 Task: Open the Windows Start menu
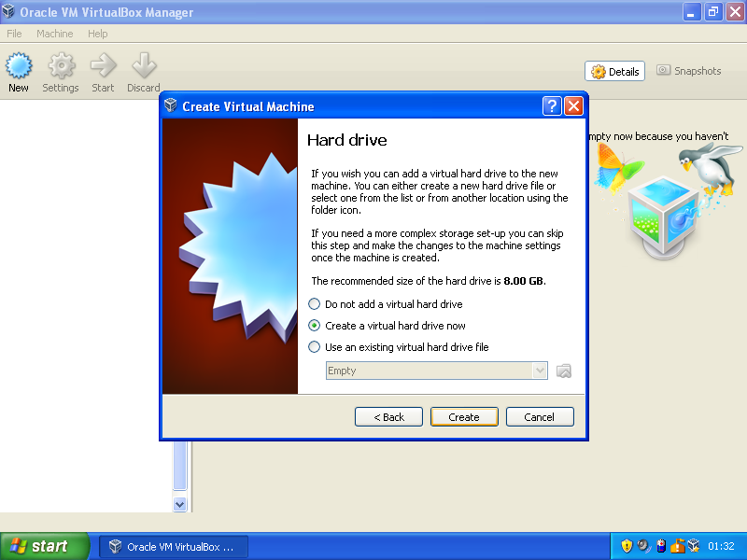pyautogui.click(x=44, y=546)
